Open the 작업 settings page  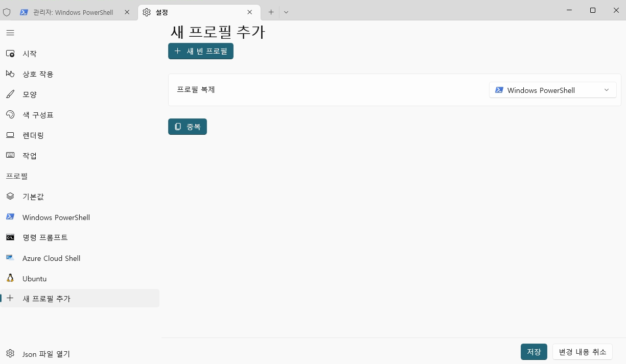80,156
